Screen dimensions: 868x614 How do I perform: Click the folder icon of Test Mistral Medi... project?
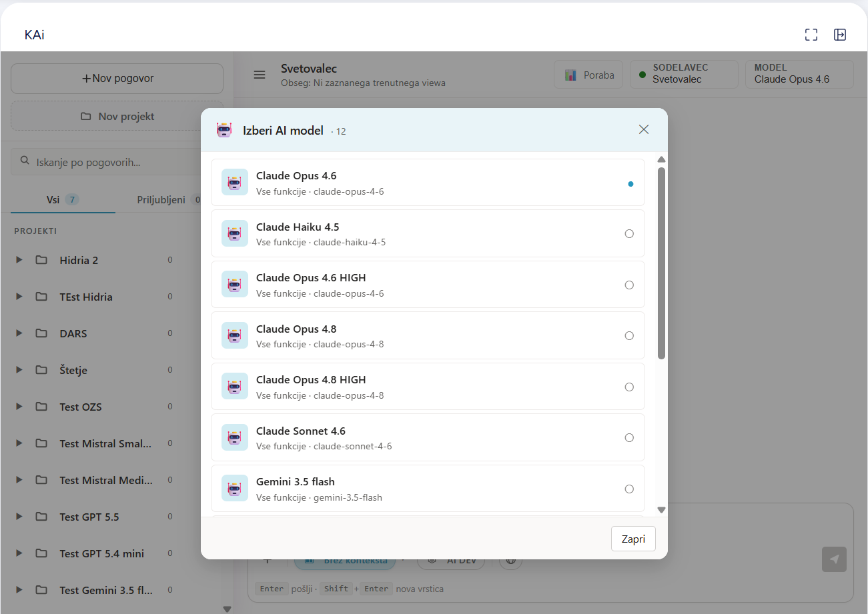coord(41,480)
